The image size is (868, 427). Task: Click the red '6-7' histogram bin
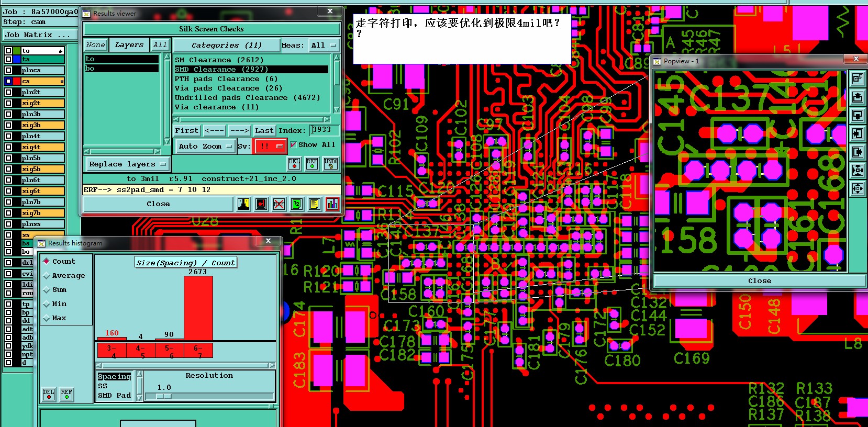click(x=198, y=351)
